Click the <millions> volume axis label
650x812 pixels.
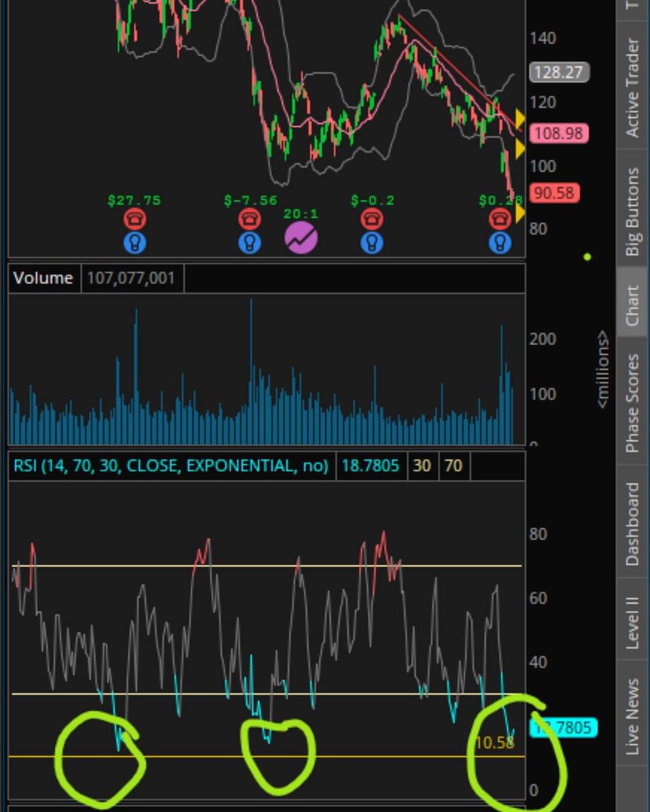603,369
